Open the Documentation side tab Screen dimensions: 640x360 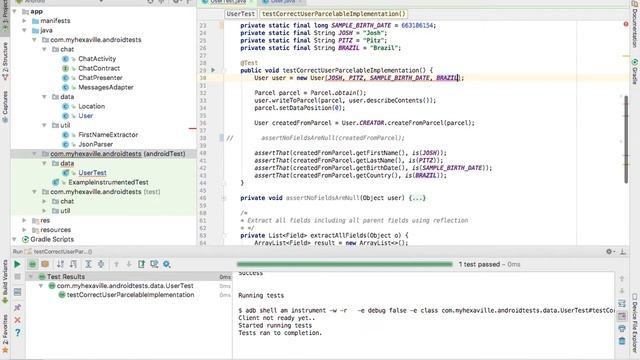[x=635, y=24]
